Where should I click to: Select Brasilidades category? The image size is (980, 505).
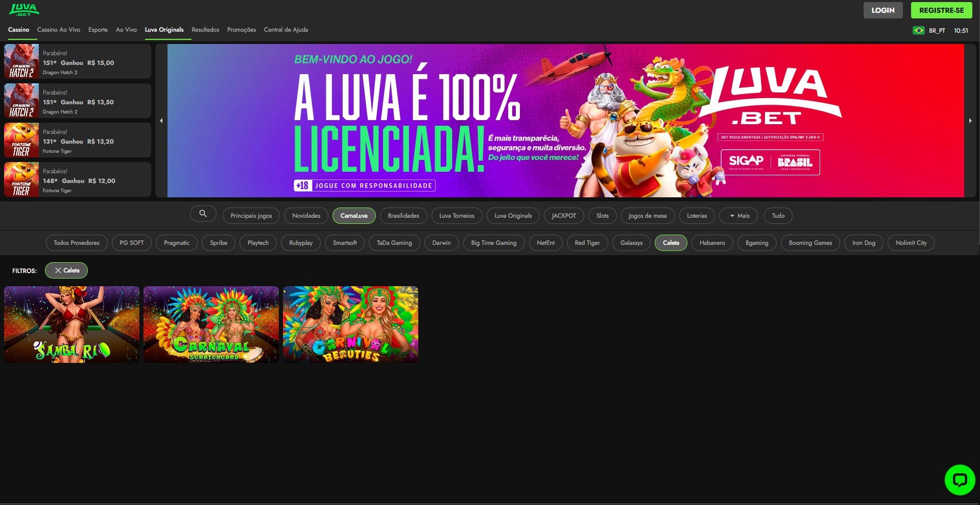pyautogui.click(x=403, y=216)
